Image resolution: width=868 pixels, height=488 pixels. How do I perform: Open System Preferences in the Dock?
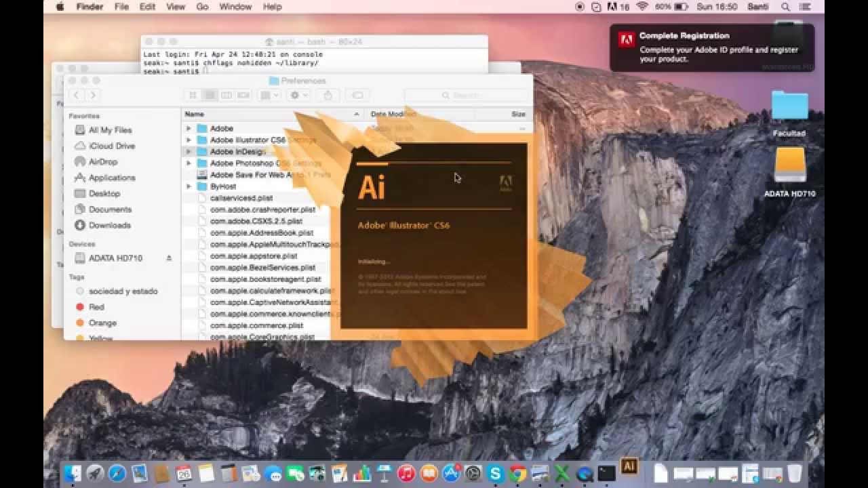[x=473, y=473]
